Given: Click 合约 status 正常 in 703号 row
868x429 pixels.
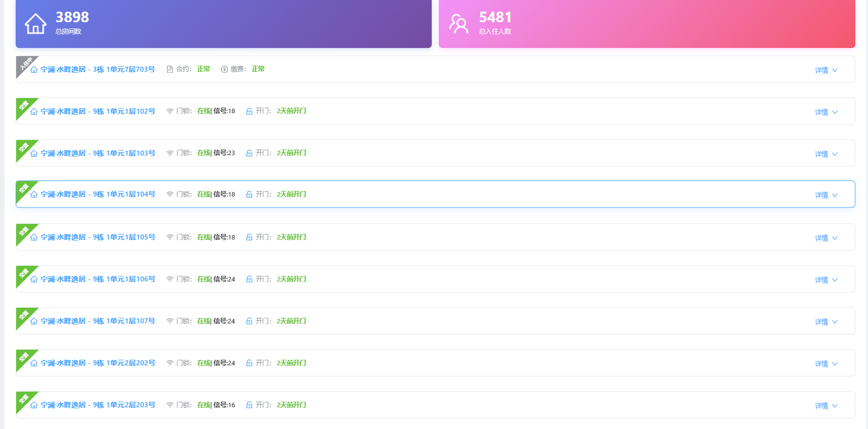Looking at the screenshot, I should [204, 69].
